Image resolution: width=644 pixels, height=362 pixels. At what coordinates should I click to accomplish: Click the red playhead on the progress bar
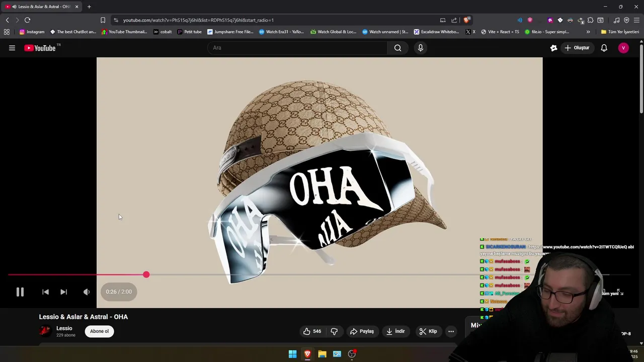[x=146, y=275]
